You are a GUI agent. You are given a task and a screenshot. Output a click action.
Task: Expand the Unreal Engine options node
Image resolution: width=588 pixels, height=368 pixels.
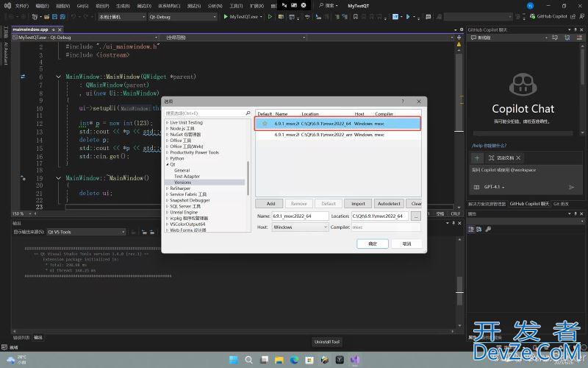(168, 212)
